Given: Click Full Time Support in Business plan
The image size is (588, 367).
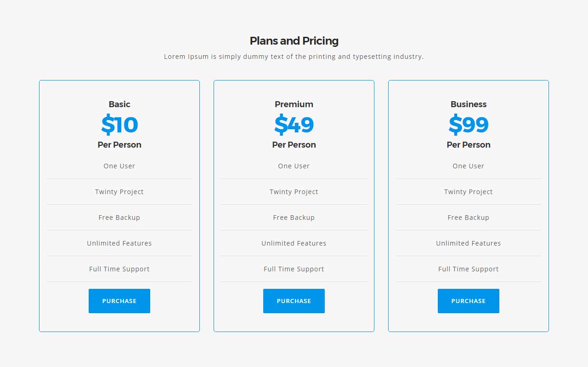Looking at the screenshot, I should click(469, 269).
